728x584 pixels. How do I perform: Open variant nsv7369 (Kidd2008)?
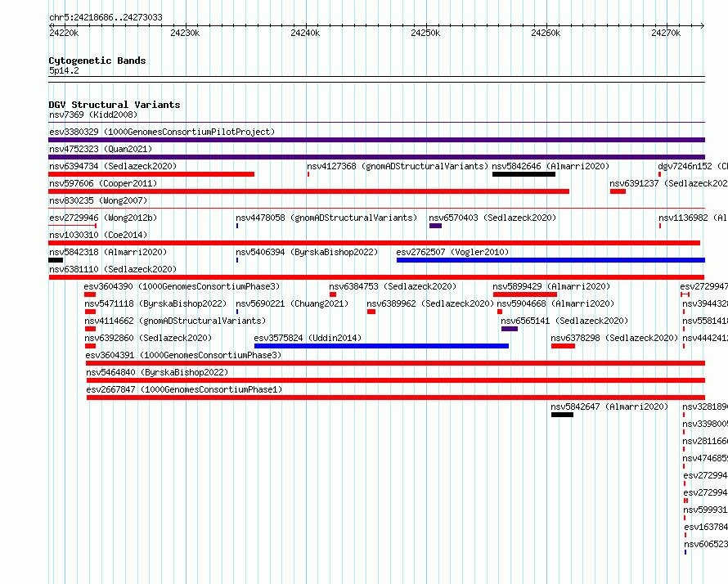(x=93, y=115)
